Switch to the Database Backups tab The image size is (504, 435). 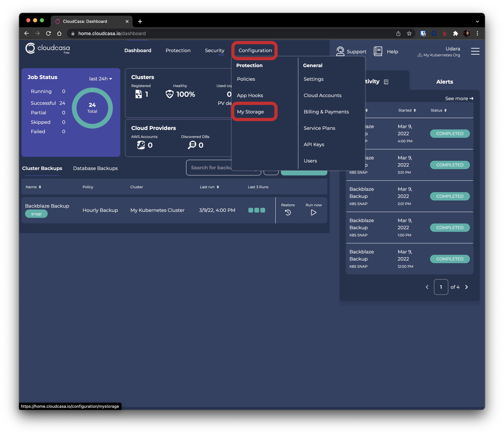point(95,168)
